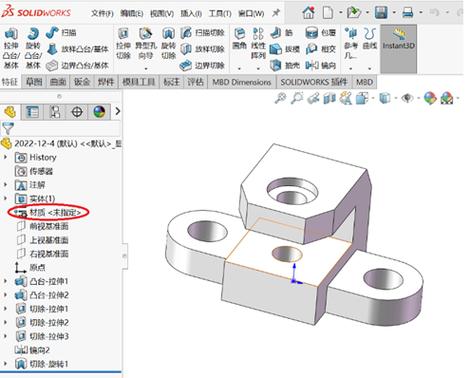Open the ConfigurationManager tab

tap(55, 112)
